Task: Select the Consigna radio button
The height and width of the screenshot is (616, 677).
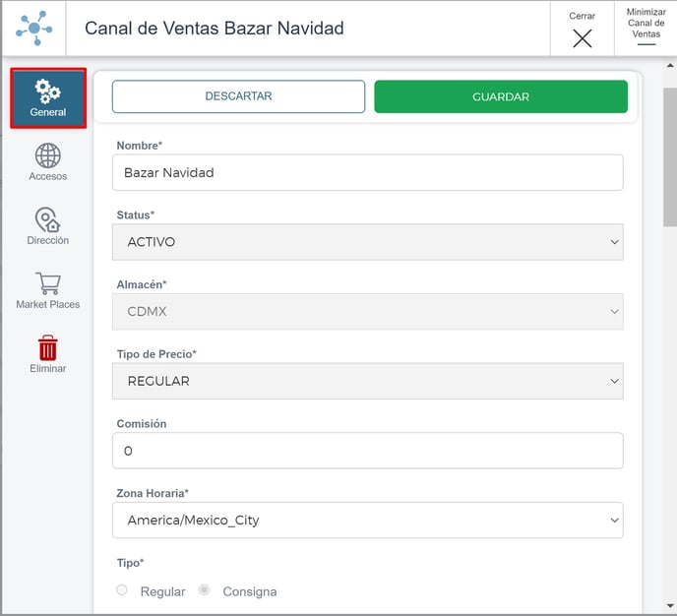Action: [205, 589]
